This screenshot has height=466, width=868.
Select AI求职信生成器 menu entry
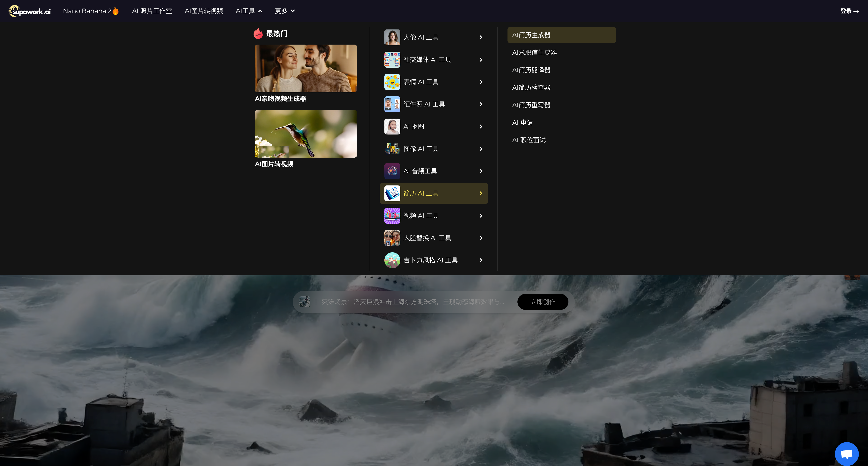pos(534,53)
